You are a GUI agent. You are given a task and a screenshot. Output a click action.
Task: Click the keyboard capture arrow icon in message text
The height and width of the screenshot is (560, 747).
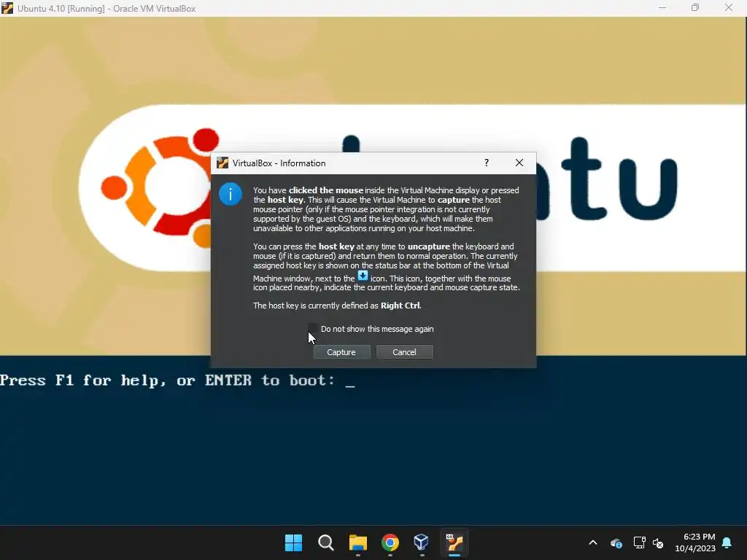click(363, 276)
